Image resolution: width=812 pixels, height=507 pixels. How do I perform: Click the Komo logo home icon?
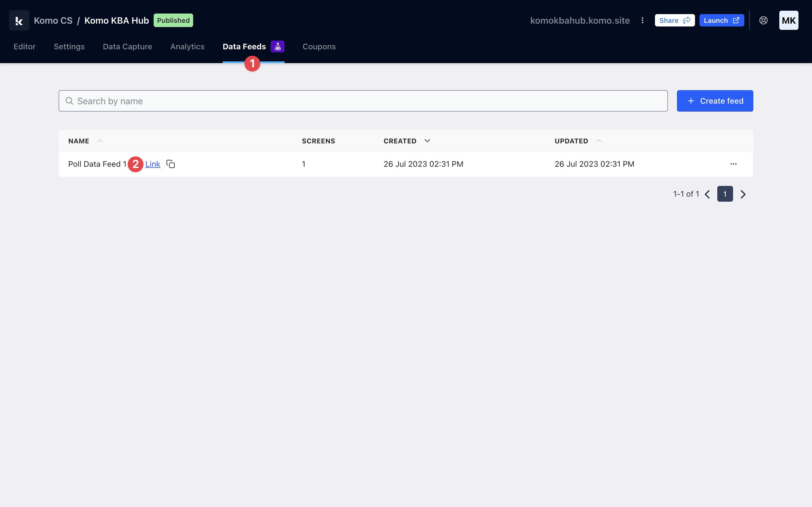click(19, 21)
